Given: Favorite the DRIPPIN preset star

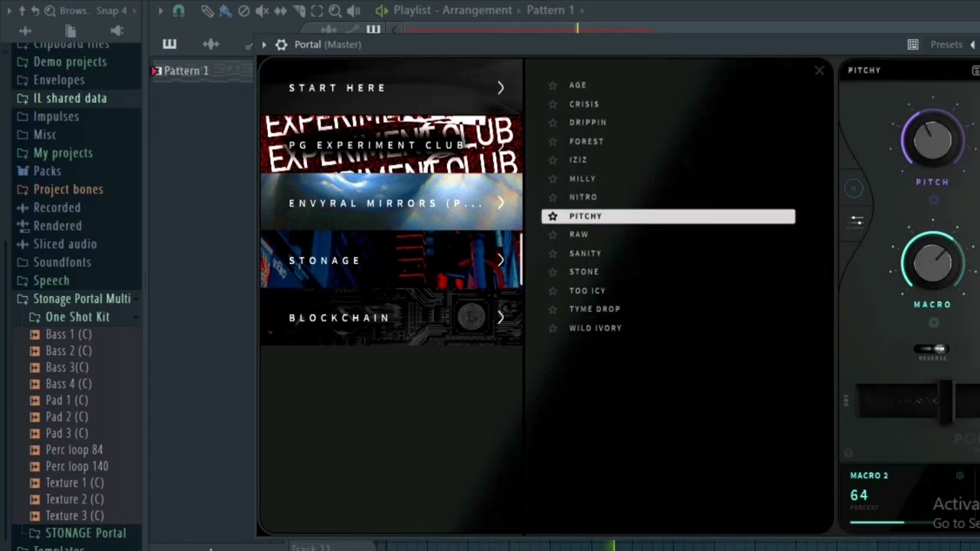Looking at the screenshot, I should 553,122.
